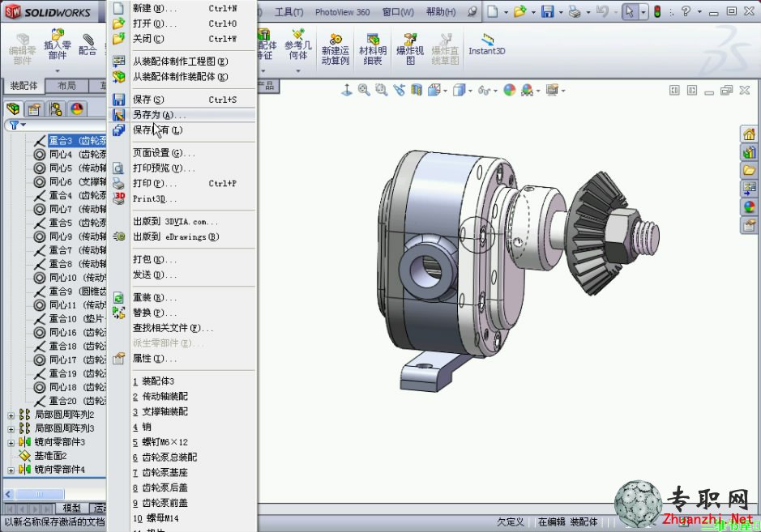The height and width of the screenshot is (532, 761).
Task: Click Apply Scene icon
Action: coord(527,90)
